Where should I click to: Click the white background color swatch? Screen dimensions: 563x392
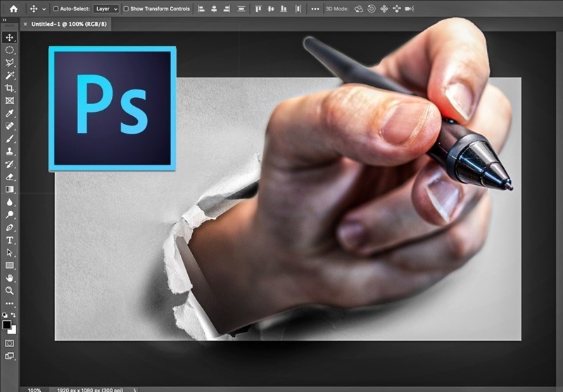click(13, 331)
